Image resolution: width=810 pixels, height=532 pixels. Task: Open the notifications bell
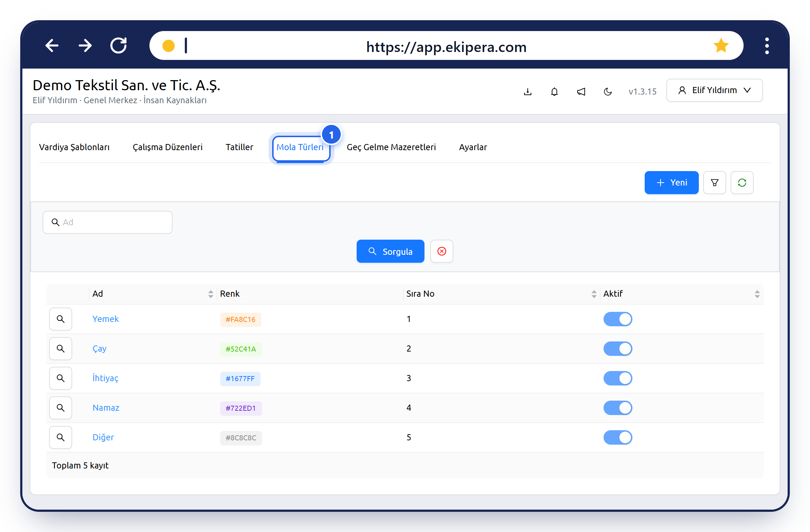[x=554, y=92]
